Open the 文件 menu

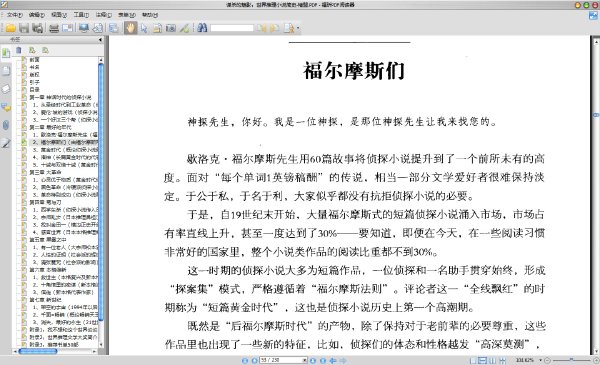pos(15,15)
